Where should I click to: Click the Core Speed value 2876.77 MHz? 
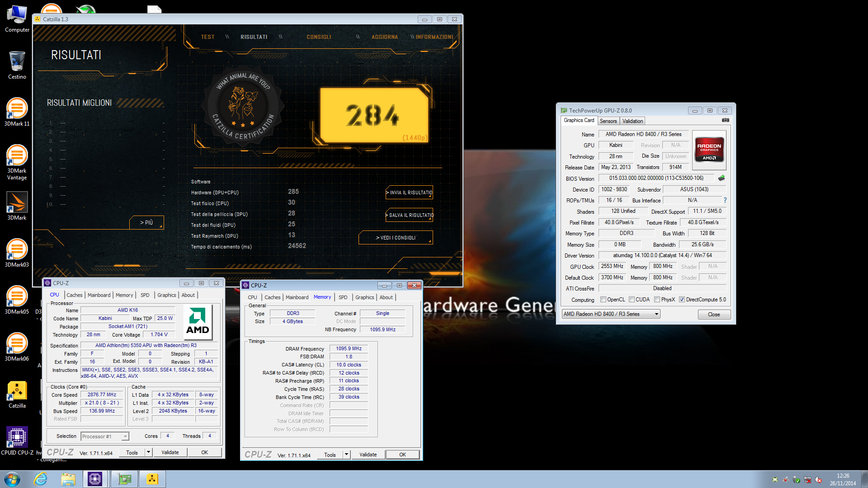tap(102, 395)
